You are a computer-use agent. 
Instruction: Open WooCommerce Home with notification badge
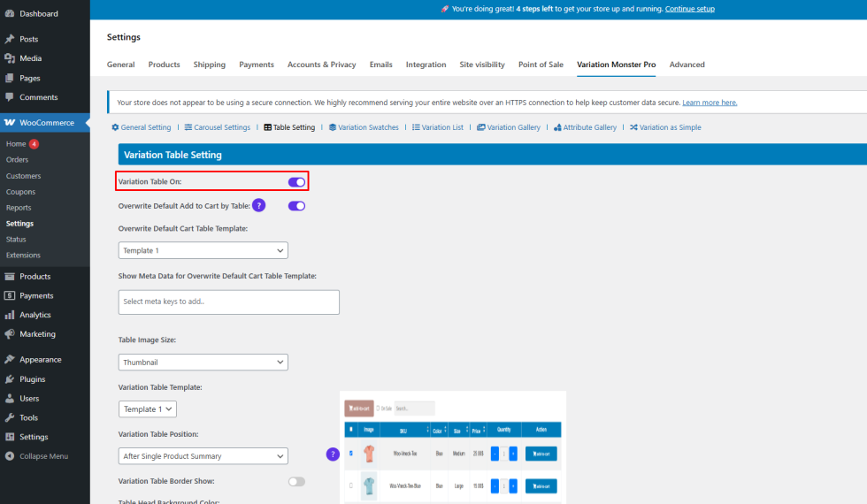(x=22, y=143)
